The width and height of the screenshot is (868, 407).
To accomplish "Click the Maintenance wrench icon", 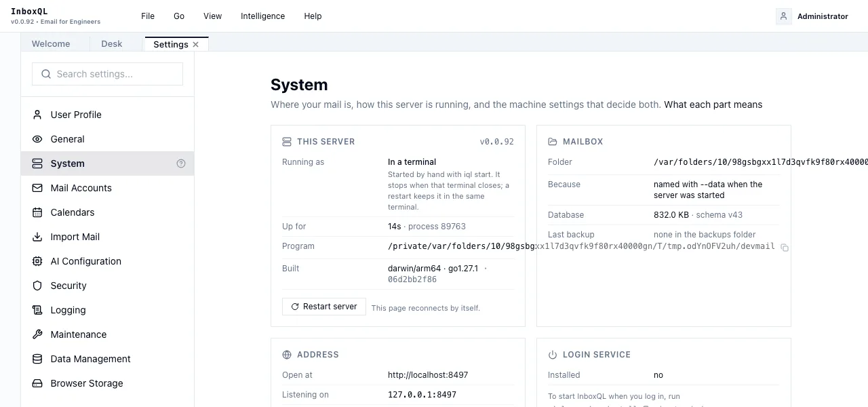I will tap(37, 334).
